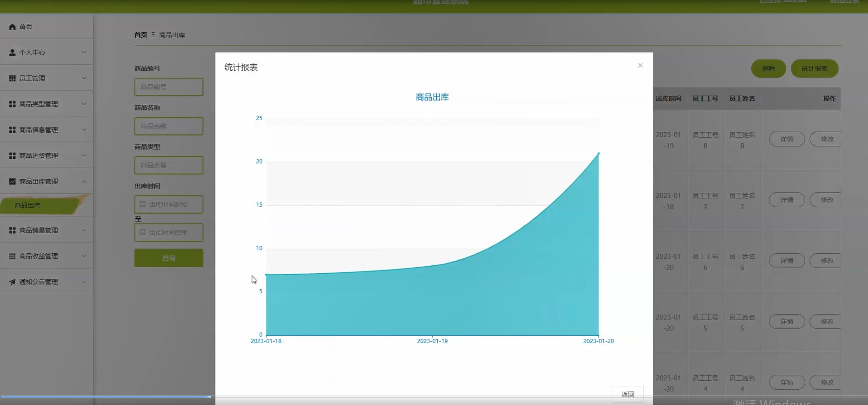Open the 员工管理 menu
This screenshot has height=405, width=868.
click(47, 78)
